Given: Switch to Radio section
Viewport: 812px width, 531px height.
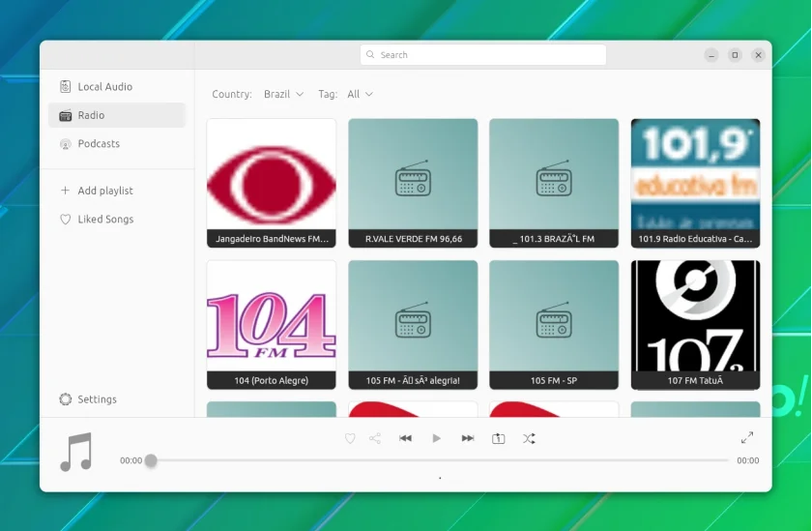Looking at the screenshot, I should [x=117, y=115].
